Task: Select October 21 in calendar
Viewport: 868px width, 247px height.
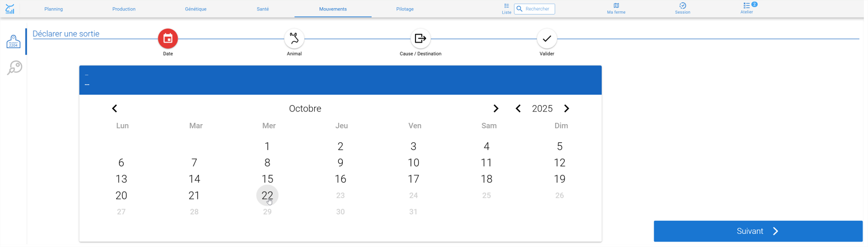Action: pyautogui.click(x=194, y=195)
